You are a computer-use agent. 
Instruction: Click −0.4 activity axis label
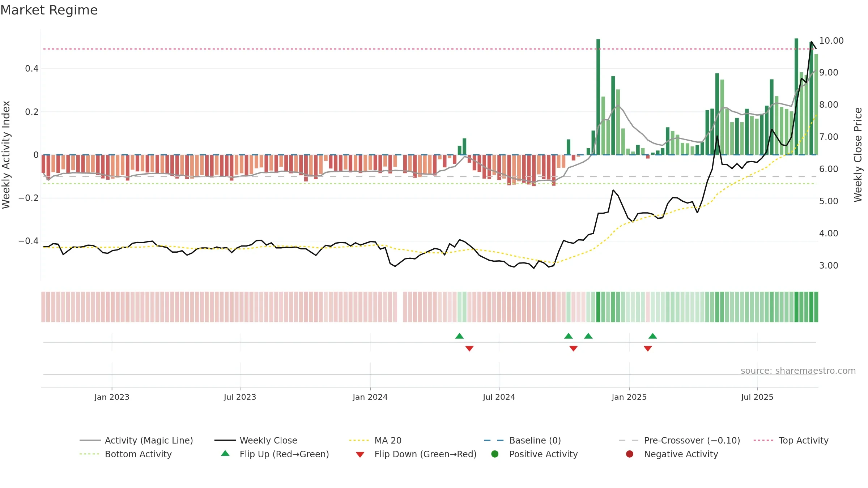(29, 241)
